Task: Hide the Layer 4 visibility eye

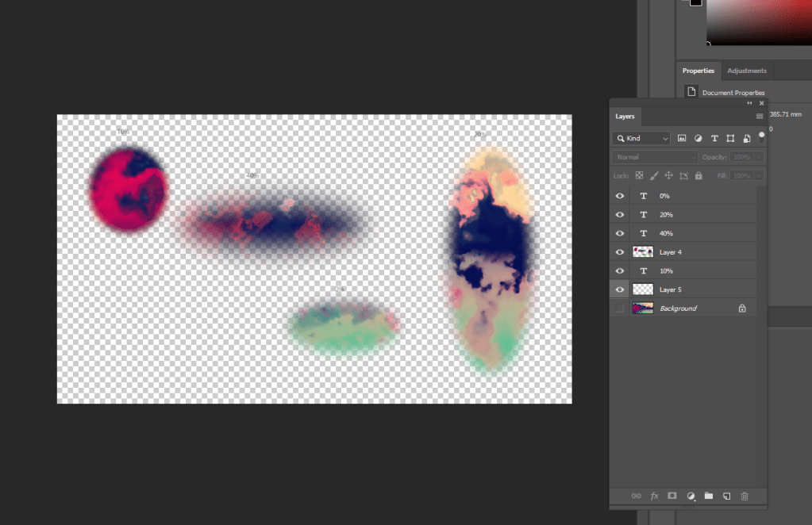Action: click(x=620, y=252)
